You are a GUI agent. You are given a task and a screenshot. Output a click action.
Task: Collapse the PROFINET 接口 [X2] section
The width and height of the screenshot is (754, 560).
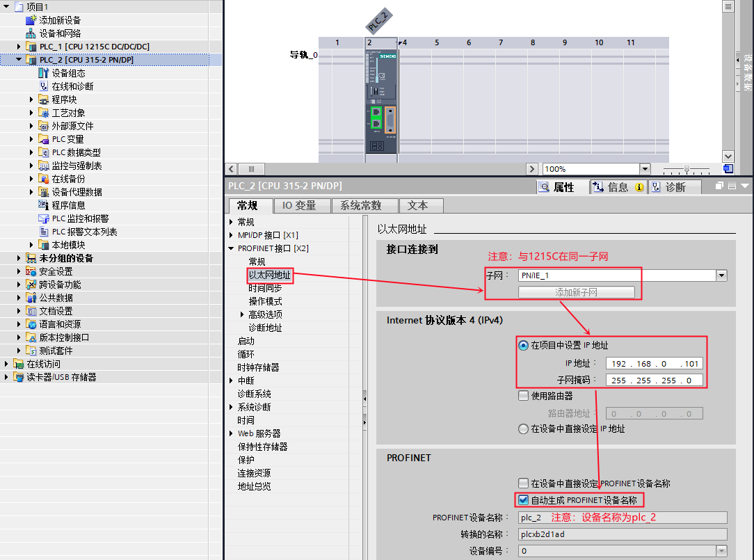click(x=231, y=248)
